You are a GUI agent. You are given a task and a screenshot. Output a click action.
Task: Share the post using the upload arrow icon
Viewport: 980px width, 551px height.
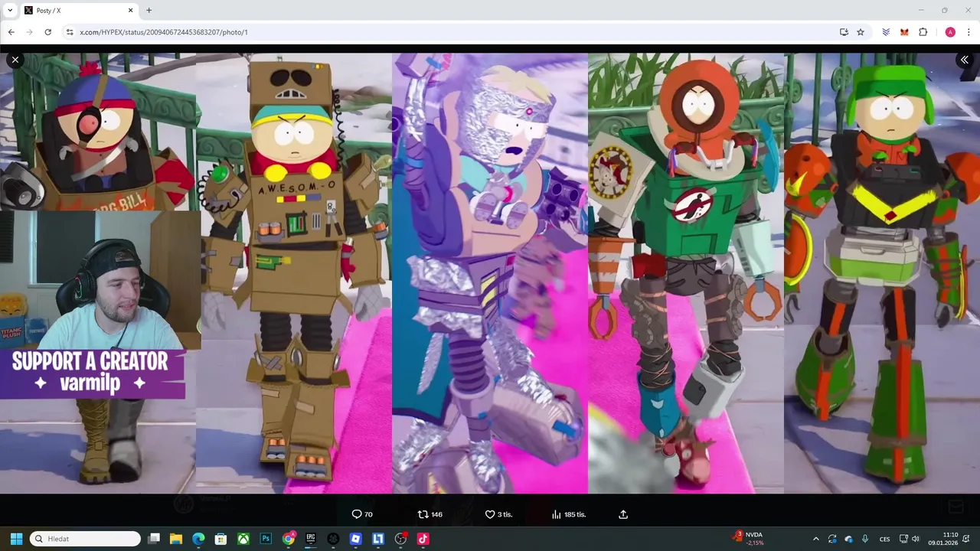coord(623,514)
